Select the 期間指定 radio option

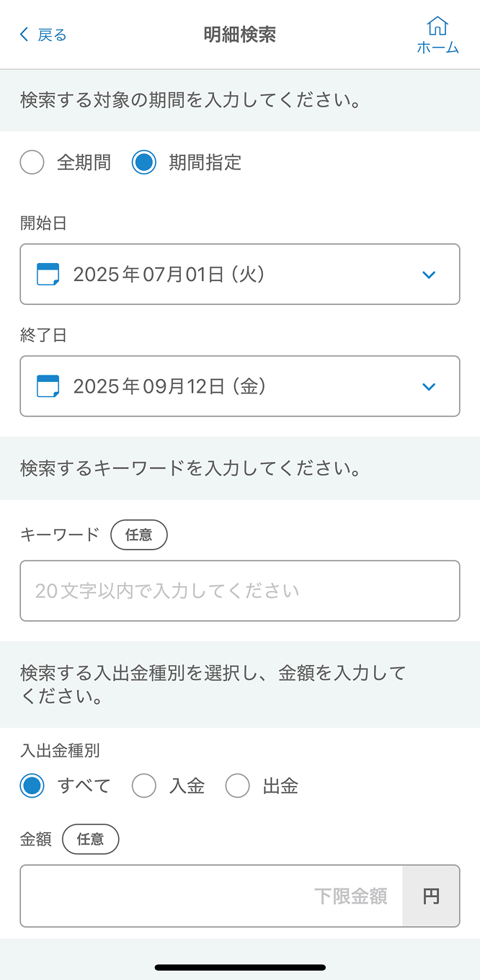(x=143, y=162)
